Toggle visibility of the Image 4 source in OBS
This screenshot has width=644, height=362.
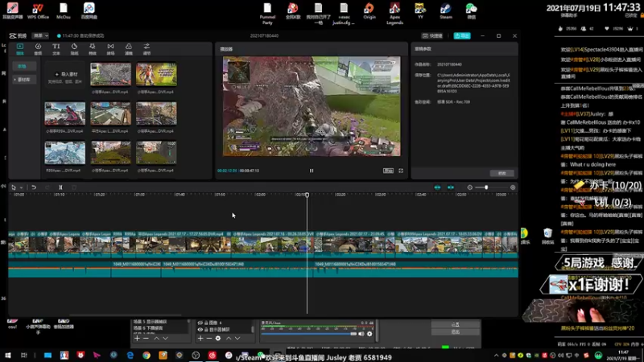pyautogui.click(x=200, y=323)
